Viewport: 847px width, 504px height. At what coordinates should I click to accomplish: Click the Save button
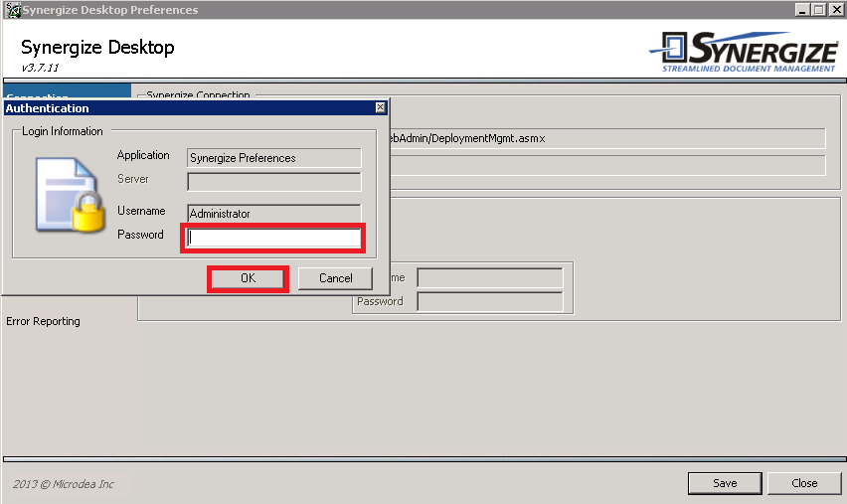click(x=725, y=483)
